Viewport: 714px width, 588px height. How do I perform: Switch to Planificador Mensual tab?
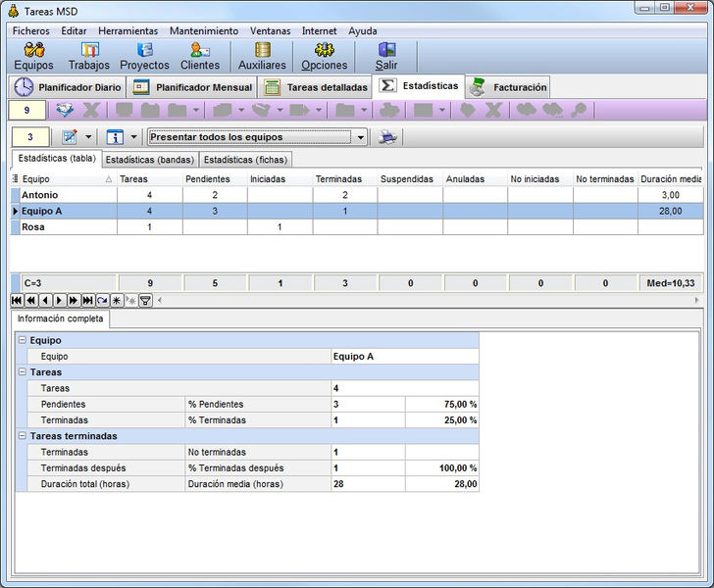pos(191,87)
